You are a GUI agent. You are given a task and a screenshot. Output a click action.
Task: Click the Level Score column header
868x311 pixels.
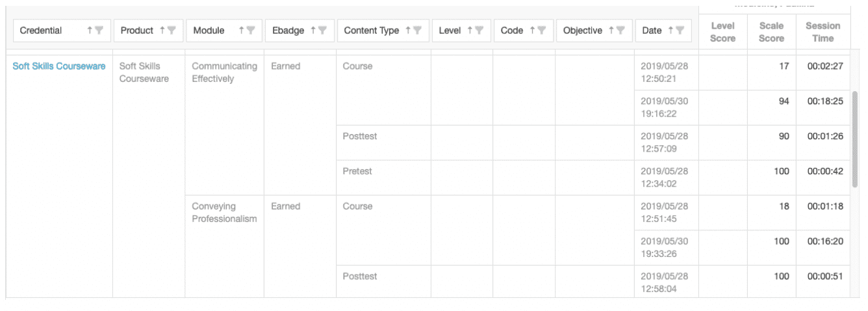[722, 32]
